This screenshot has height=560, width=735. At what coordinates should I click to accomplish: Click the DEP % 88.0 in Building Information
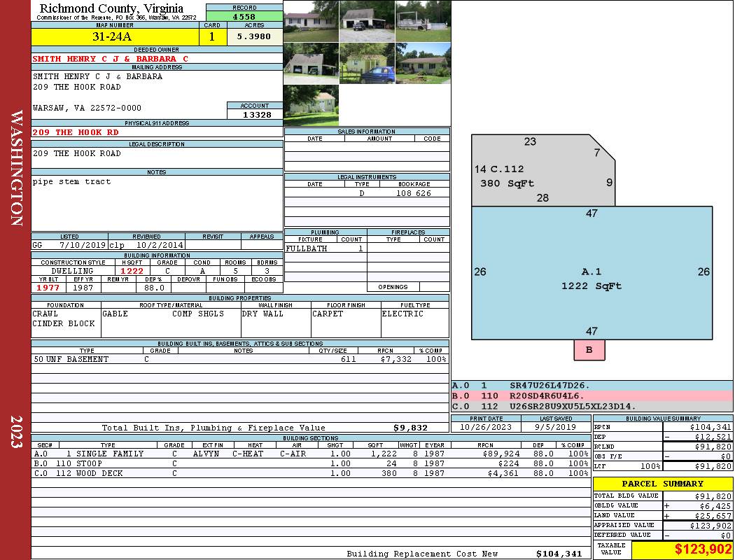pos(154,288)
